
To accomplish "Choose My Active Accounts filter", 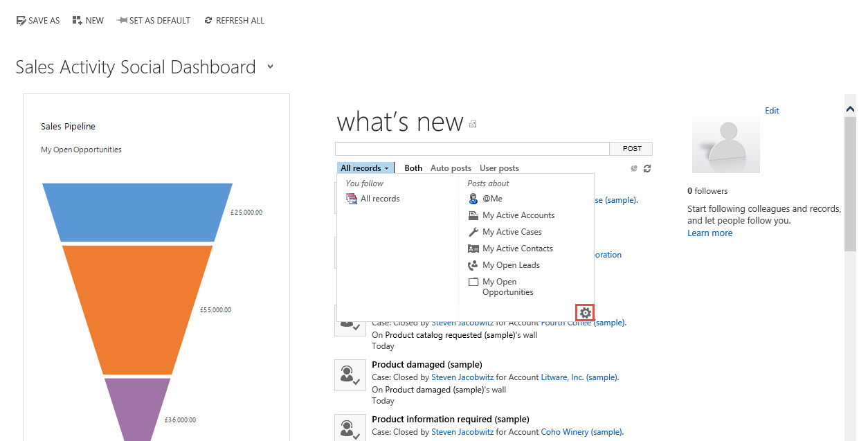I will click(x=518, y=215).
